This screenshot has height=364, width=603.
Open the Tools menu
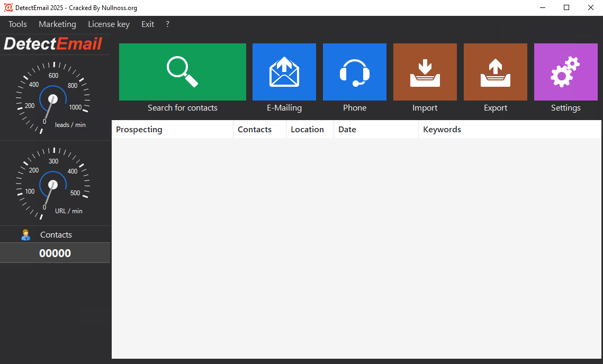(17, 24)
